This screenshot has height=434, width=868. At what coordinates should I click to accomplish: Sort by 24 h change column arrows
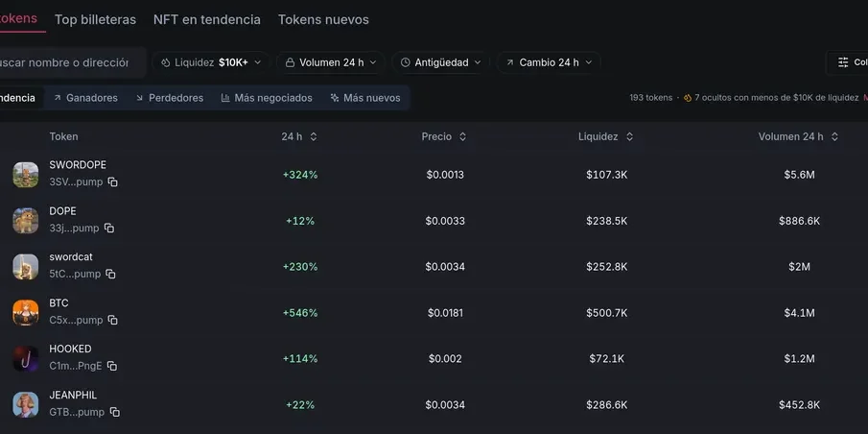point(314,136)
